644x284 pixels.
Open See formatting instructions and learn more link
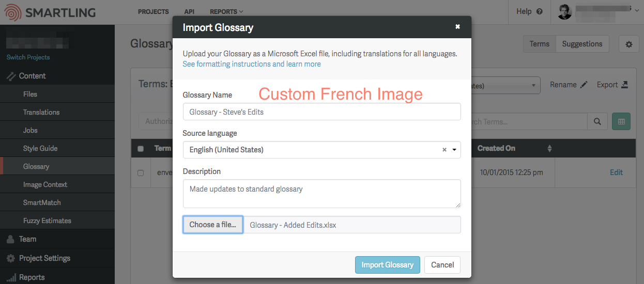coord(252,64)
